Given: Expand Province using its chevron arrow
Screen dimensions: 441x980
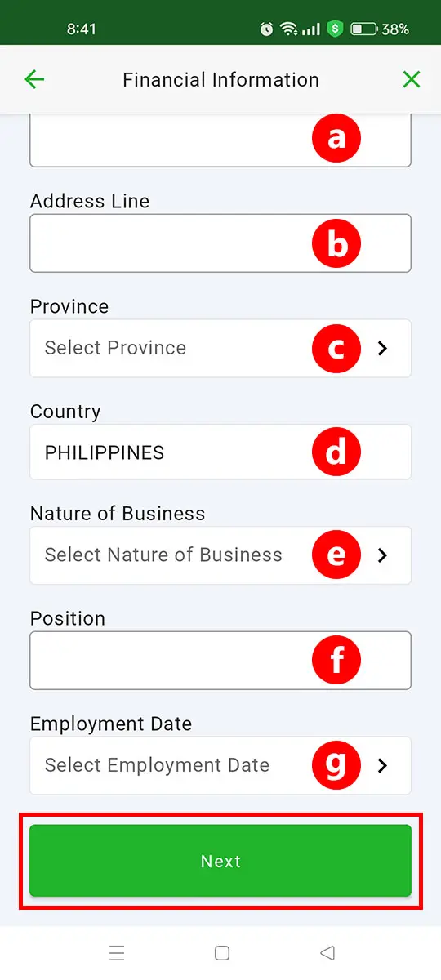Looking at the screenshot, I should coord(382,348).
